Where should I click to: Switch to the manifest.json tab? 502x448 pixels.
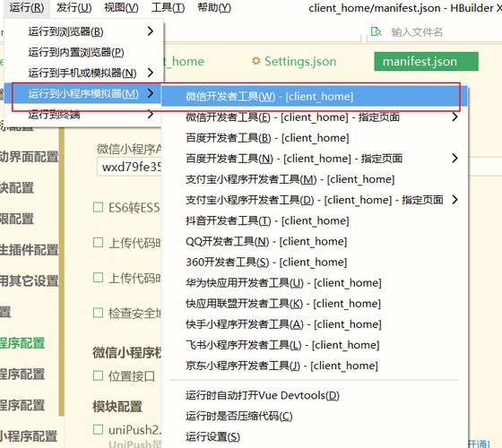click(426, 62)
